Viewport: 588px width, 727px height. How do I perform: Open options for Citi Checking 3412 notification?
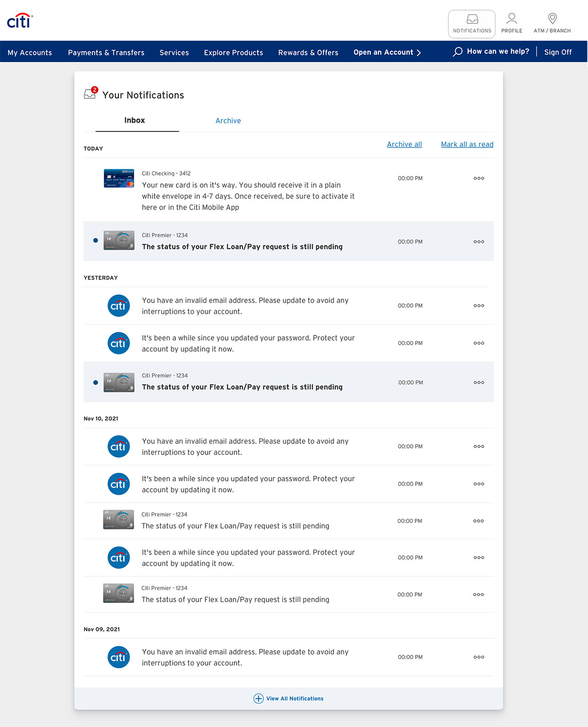tap(479, 178)
